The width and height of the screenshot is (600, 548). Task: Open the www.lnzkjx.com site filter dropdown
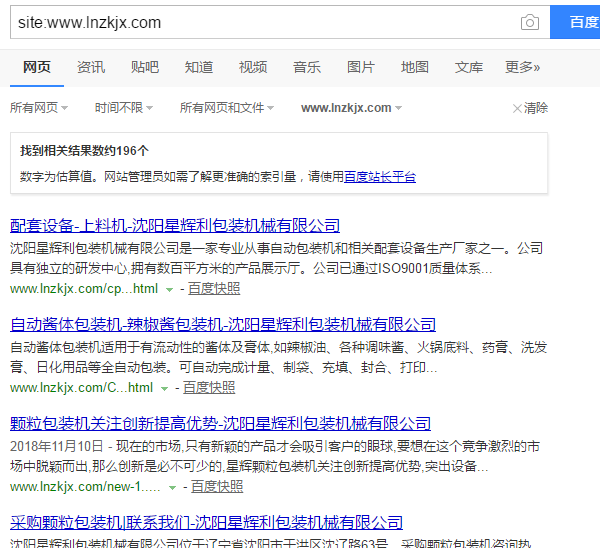[351, 108]
